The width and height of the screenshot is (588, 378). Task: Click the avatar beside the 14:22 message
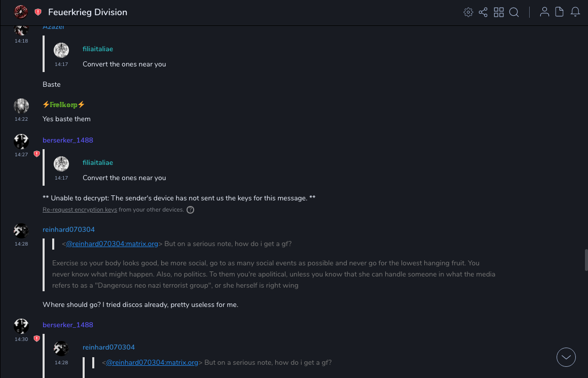(x=21, y=106)
